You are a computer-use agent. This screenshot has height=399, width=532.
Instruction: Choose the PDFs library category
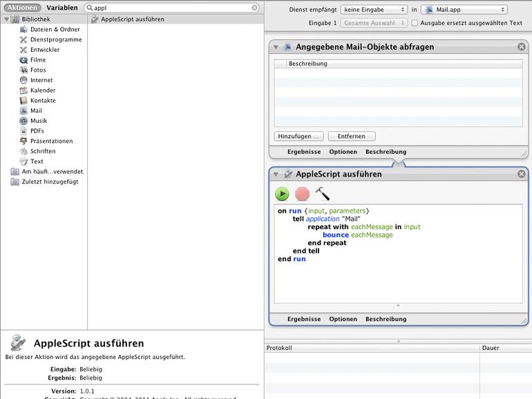click(37, 130)
